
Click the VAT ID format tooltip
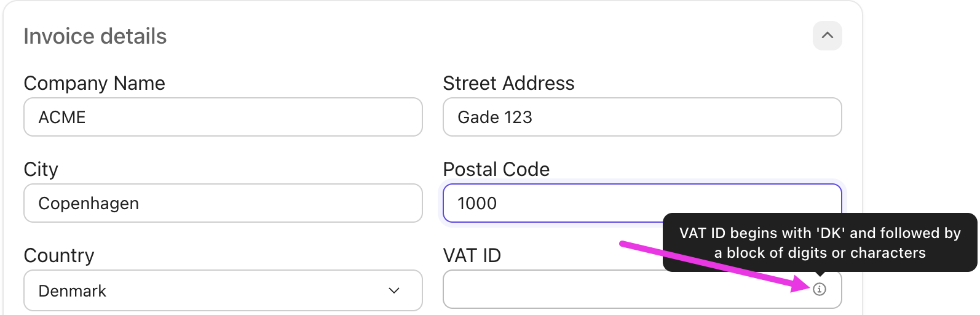(x=820, y=242)
